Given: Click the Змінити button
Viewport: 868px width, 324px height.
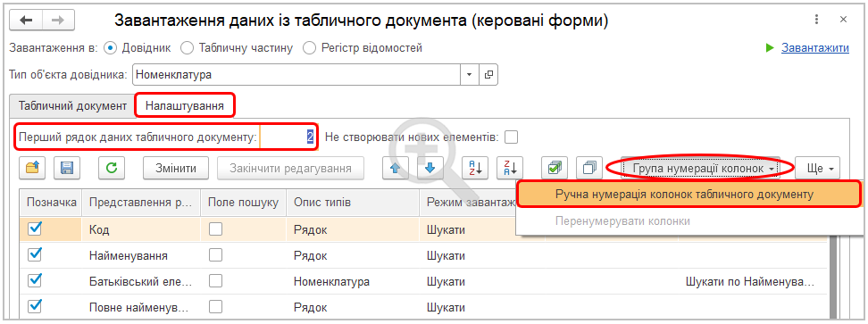Looking at the screenshot, I should click(x=177, y=168).
